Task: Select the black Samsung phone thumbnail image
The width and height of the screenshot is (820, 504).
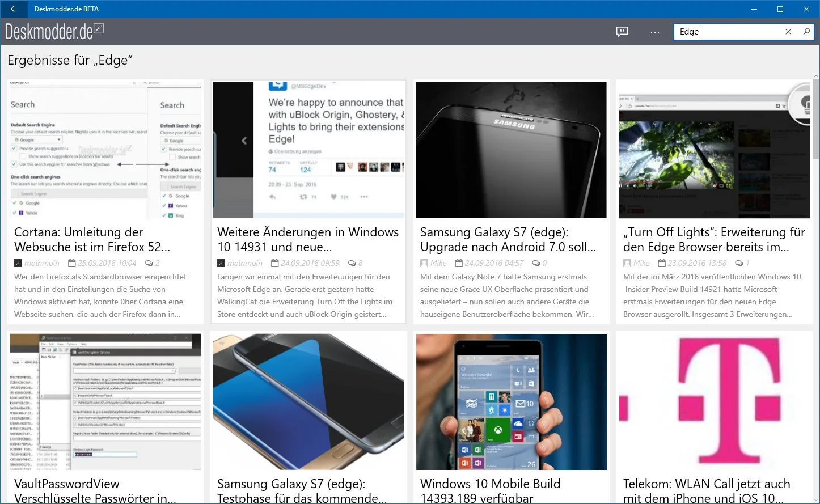Action: point(512,150)
